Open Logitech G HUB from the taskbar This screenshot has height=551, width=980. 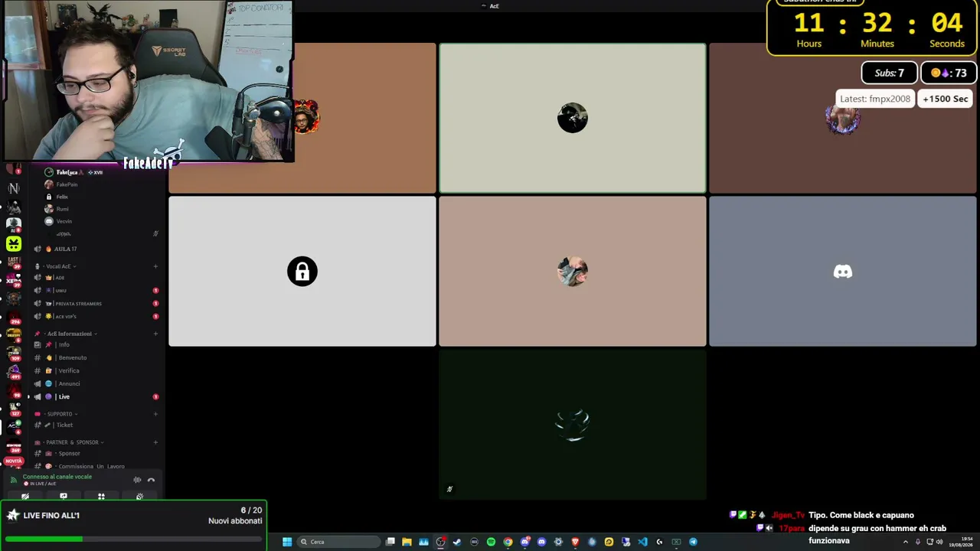(x=659, y=542)
